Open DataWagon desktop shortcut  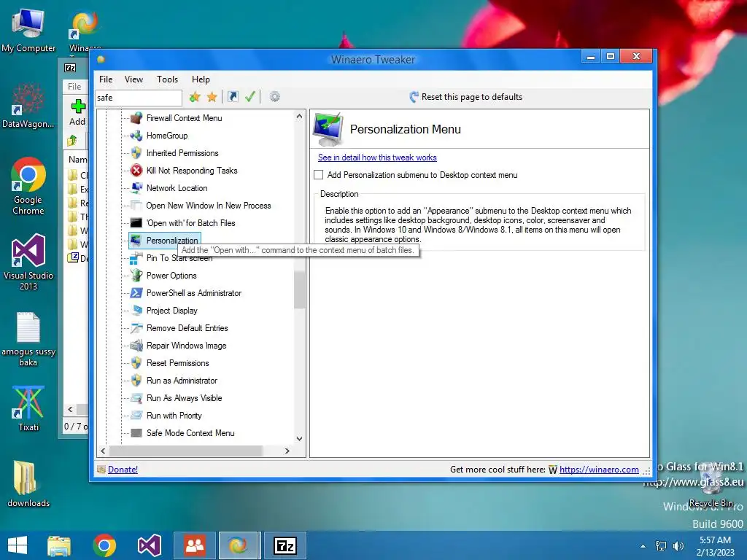(x=28, y=106)
